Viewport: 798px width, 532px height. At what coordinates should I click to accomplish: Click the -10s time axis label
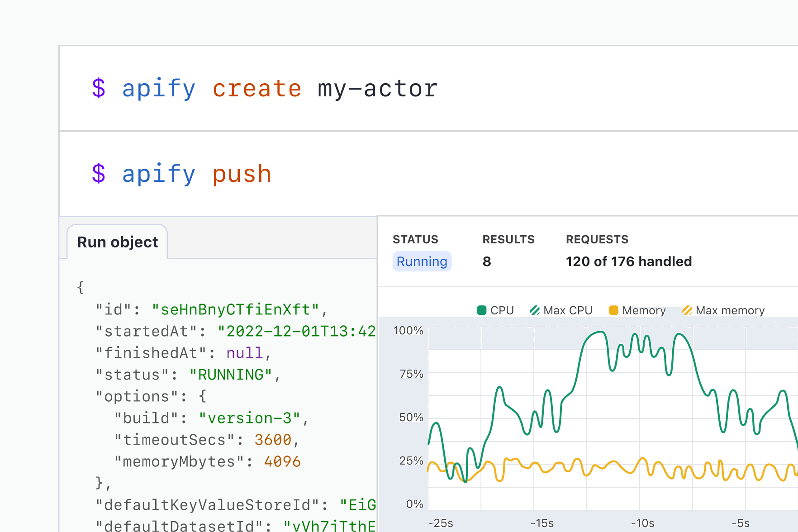(642, 523)
